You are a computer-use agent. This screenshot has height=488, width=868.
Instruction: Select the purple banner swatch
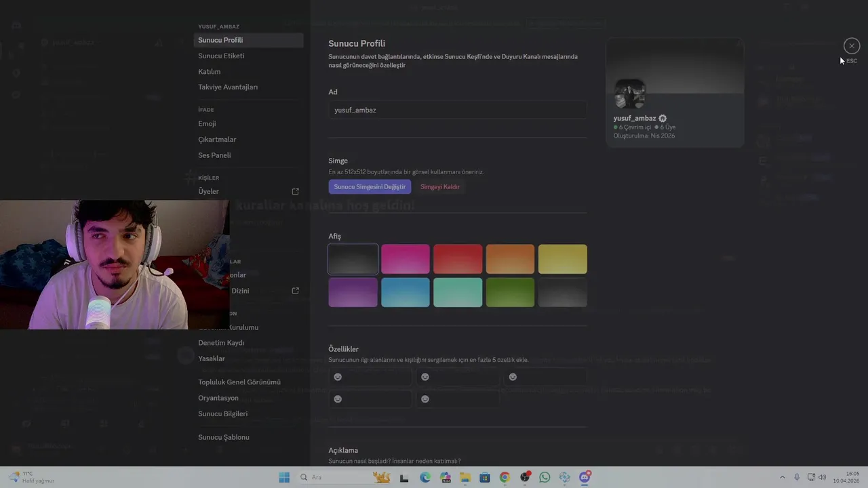[353, 292]
